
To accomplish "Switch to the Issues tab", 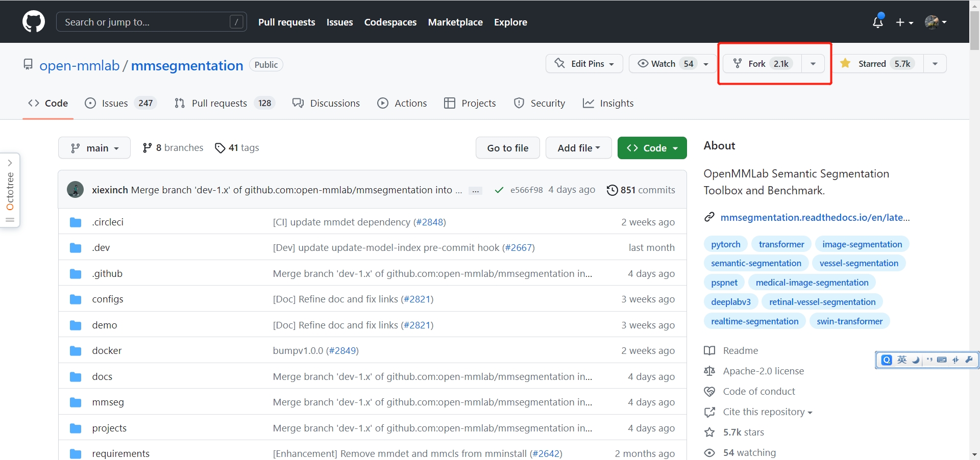I will [x=114, y=103].
